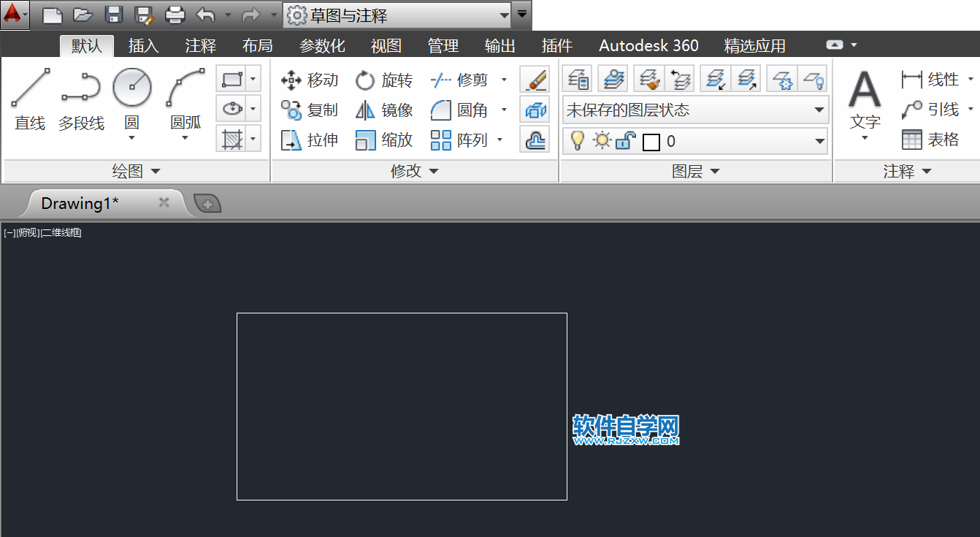
Task: Select the 文字 (Text) tool icon
Action: [x=865, y=91]
